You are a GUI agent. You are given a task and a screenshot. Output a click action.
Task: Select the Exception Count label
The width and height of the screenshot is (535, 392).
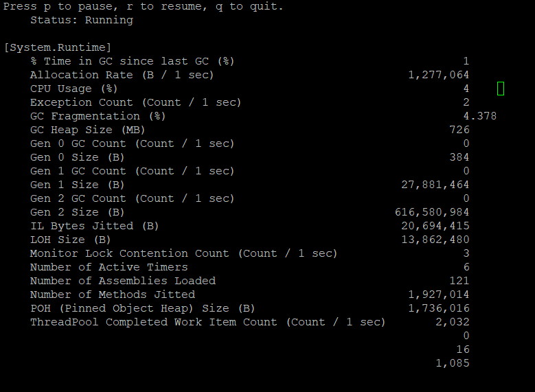pos(135,102)
